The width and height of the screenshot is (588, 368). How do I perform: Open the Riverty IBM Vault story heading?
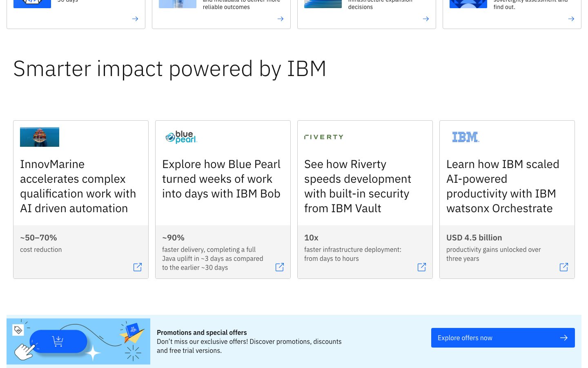pyautogui.click(x=358, y=186)
